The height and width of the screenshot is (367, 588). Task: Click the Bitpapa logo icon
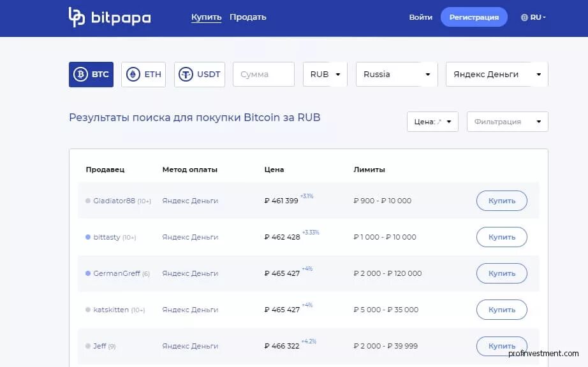[77, 17]
